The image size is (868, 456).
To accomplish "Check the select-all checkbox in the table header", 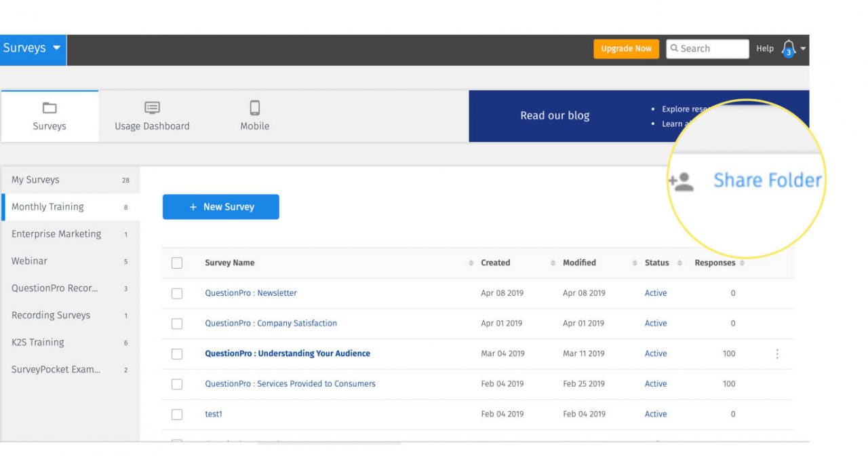I will click(177, 263).
